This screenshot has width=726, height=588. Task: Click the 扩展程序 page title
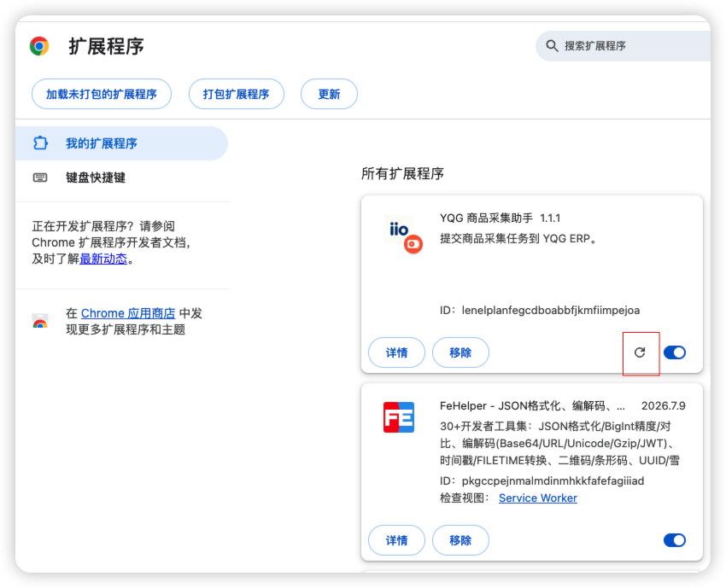point(107,46)
